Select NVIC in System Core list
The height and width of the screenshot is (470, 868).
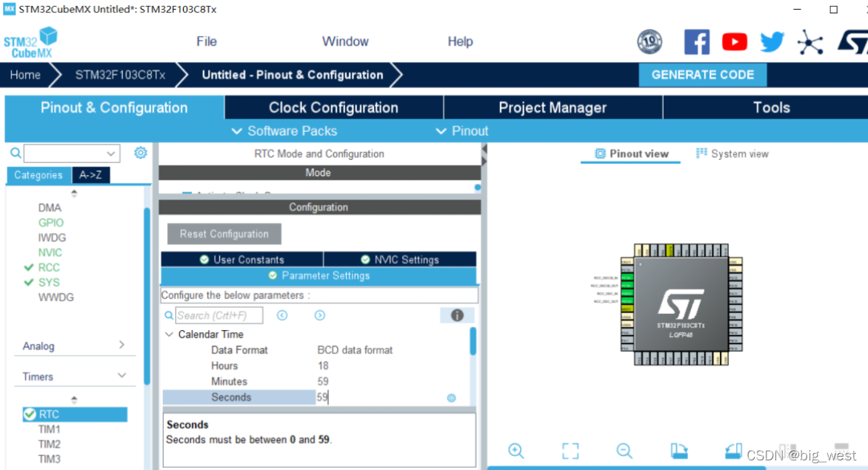point(50,252)
